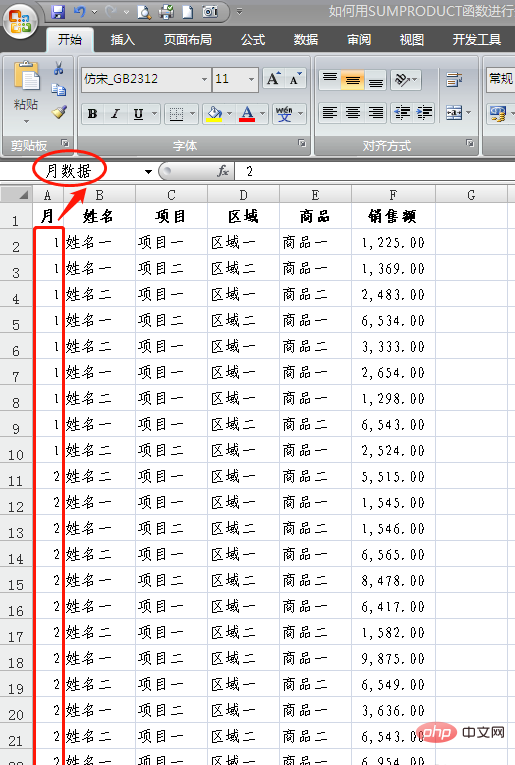Merge and center the selected cells

(454, 113)
